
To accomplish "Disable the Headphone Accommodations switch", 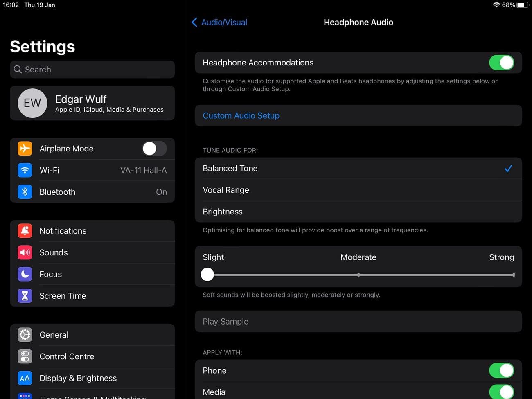I will click(501, 63).
